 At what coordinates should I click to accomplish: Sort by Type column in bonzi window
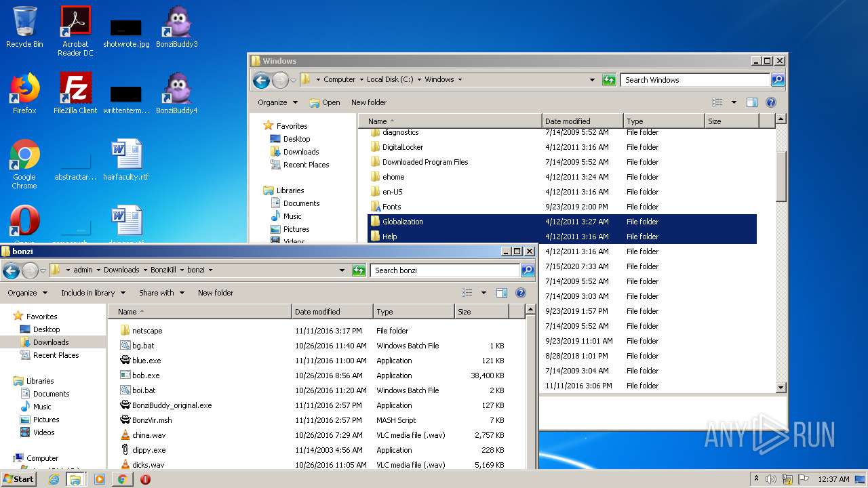click(x=414, y=312)
